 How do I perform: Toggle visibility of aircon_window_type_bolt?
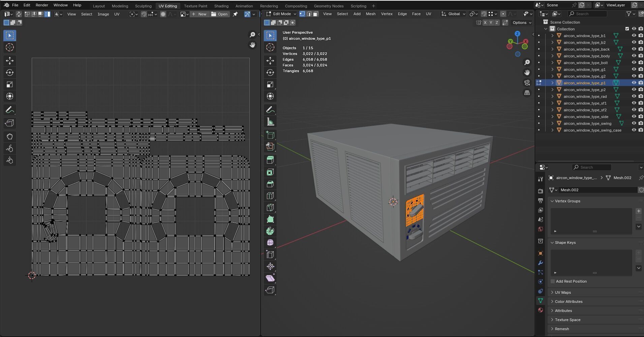click(x=634, y=62)
